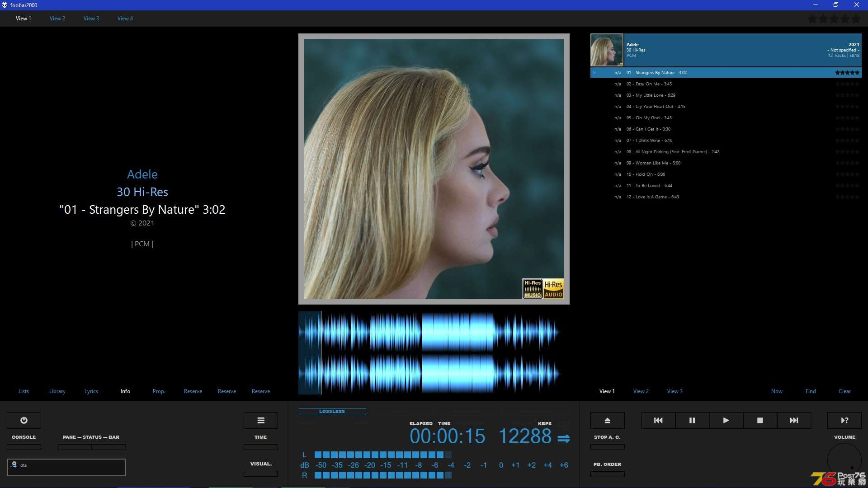Screen dimensions: 868x488
Task: Switch to View 2 under the playlist
Action: tap(641, 391)
